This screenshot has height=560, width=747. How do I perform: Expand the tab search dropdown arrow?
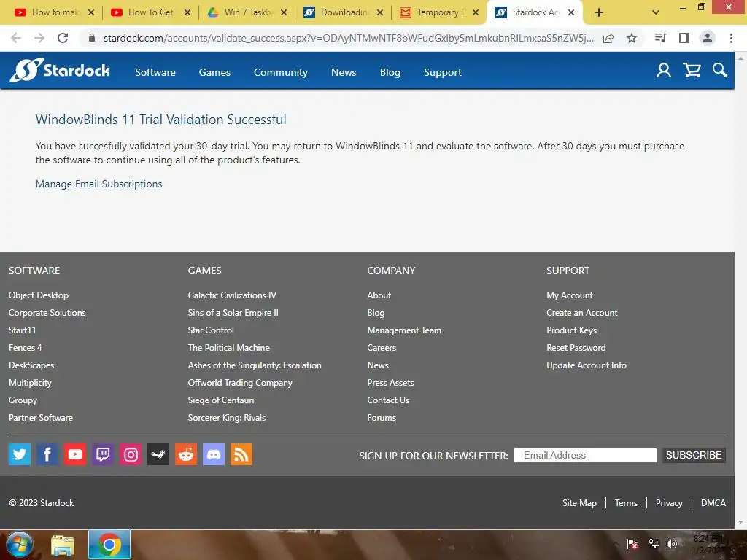[x=656, y=12]
